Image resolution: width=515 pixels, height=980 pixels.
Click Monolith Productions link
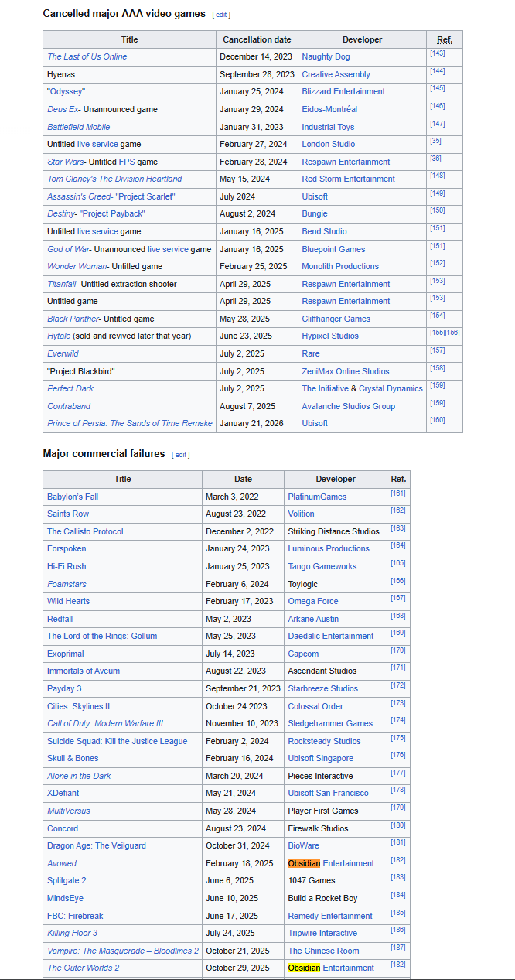coord(340,266)
